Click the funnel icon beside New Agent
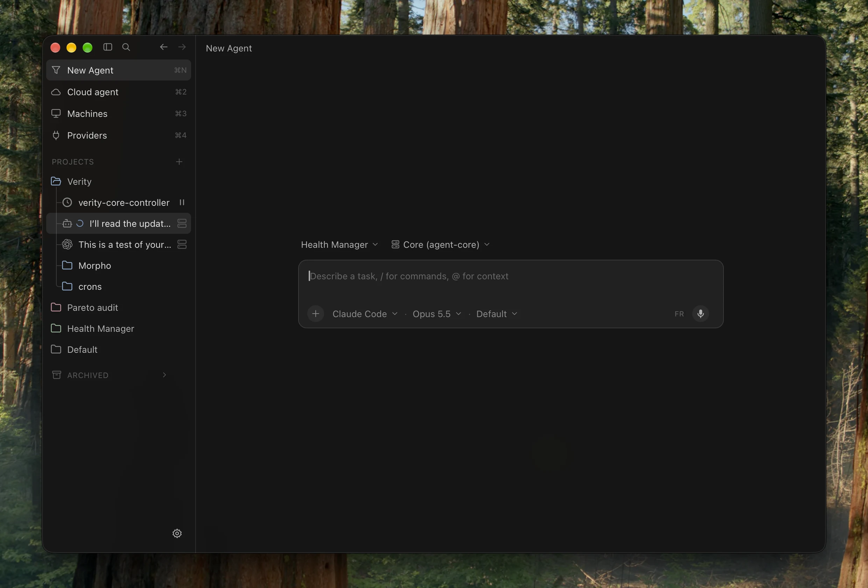Image resolution: width=868 pixels, height=588 pixels. [56, 70]
